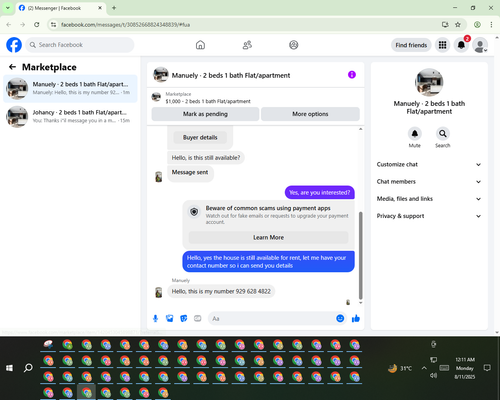Go to the Home feed icon
Screen dimensions: 500x400
coord(200,45)
